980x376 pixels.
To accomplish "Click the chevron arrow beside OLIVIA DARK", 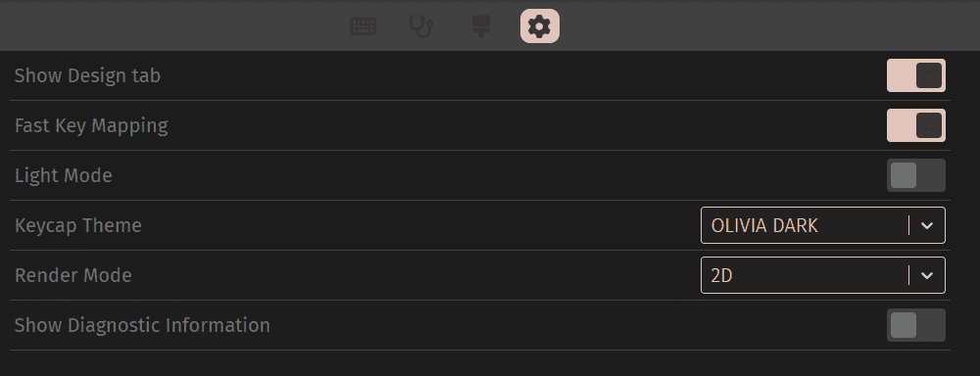I will (x=927, y=225).
